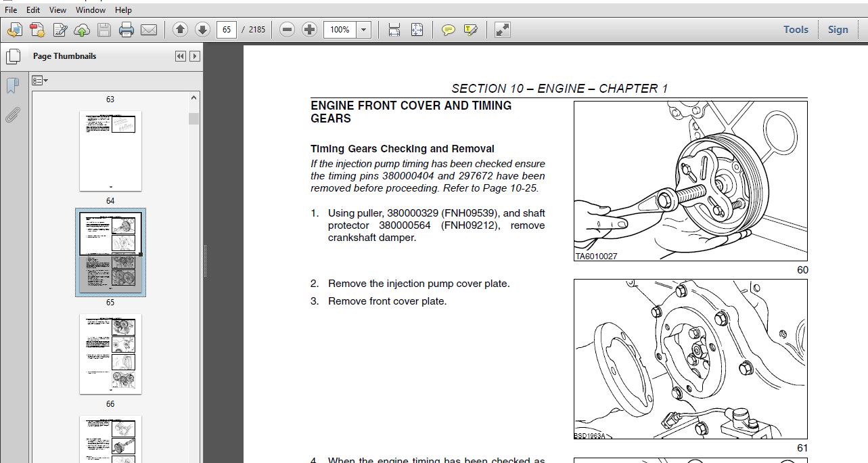Click the Email envelope icon

click(x=149, y=30)
